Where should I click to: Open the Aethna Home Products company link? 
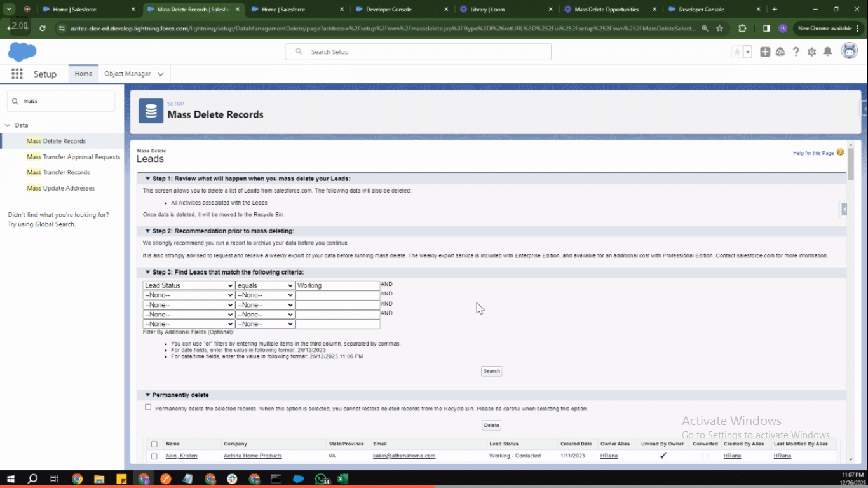pyautogui.click(x=252, y=456)
